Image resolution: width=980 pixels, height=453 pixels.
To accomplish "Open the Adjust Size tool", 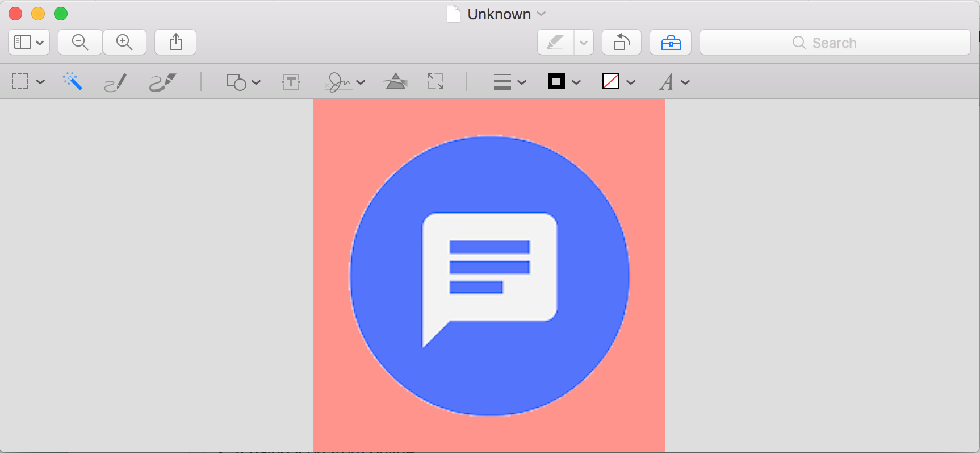I will (435, 82).
